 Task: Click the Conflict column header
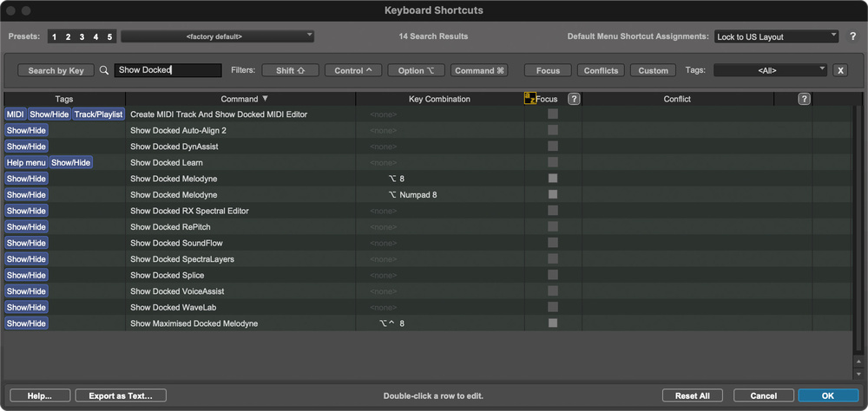(x=678, y=99)
